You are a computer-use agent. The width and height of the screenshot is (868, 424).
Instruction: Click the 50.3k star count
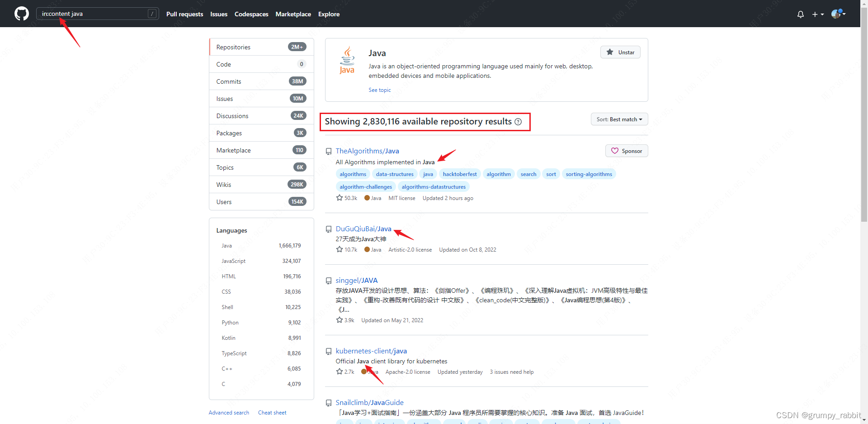(347, 198)
